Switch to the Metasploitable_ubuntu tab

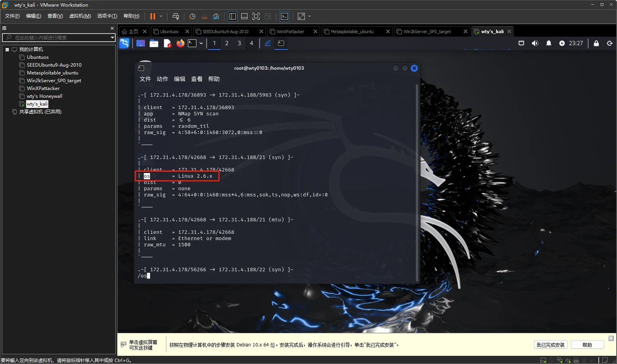[x=352, y=32]
